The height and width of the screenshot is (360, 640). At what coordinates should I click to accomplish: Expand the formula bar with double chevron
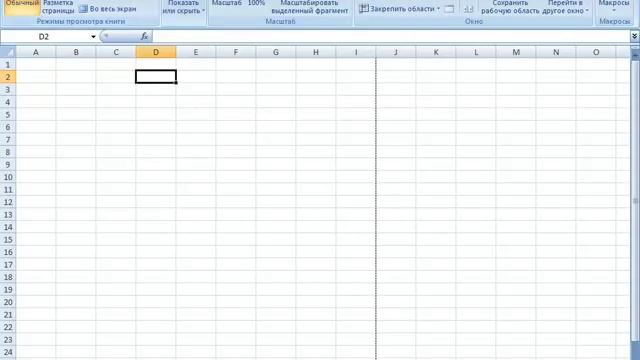[x=634, y=37]
